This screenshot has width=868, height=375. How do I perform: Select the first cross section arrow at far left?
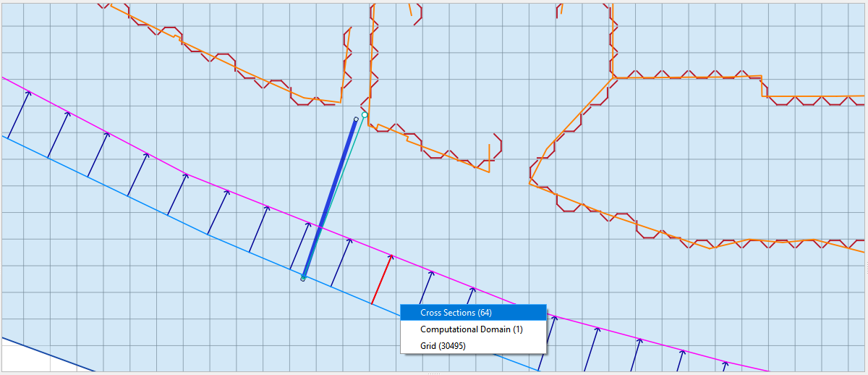[18, 114]
